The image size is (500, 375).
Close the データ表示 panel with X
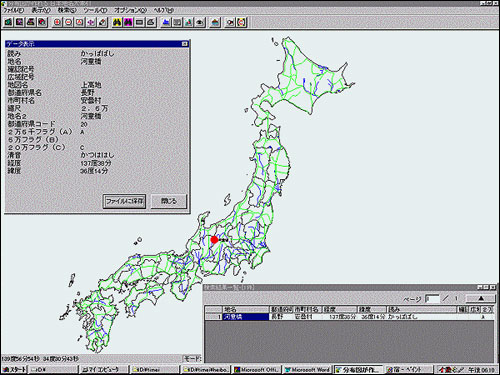tap(185, 44)
